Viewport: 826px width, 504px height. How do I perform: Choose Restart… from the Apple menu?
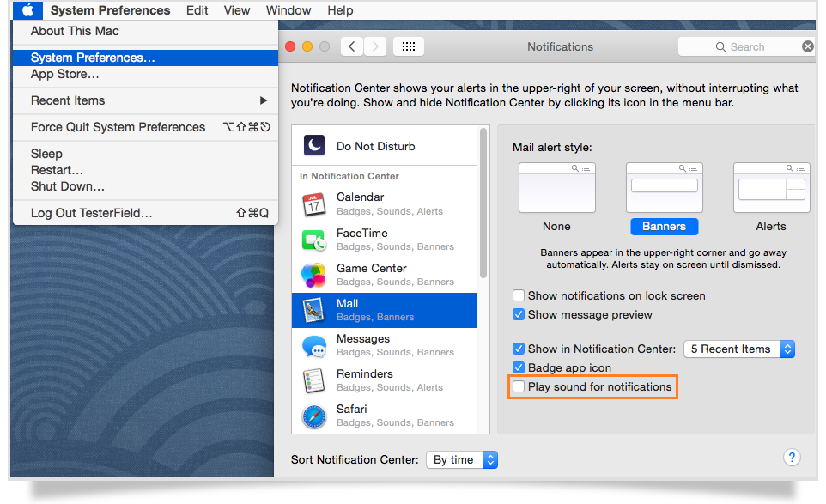point(145,170)
